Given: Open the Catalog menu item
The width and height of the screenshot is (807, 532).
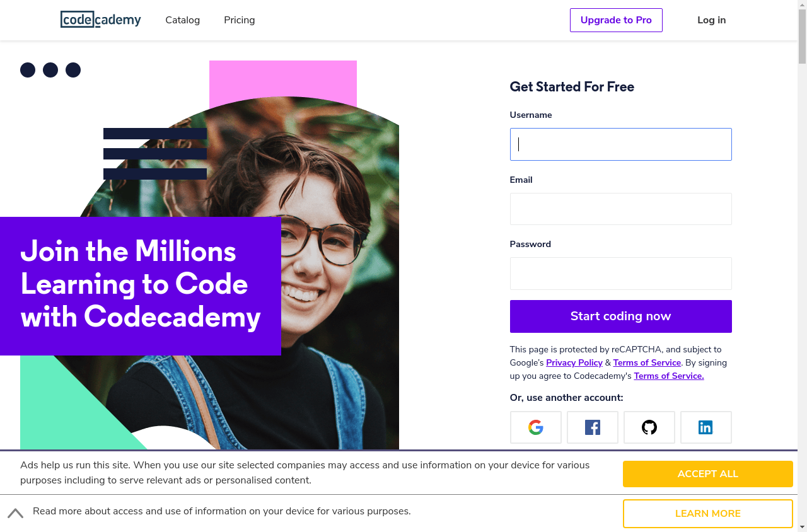Looking at the screenshot, I should [x=183, y=20].
